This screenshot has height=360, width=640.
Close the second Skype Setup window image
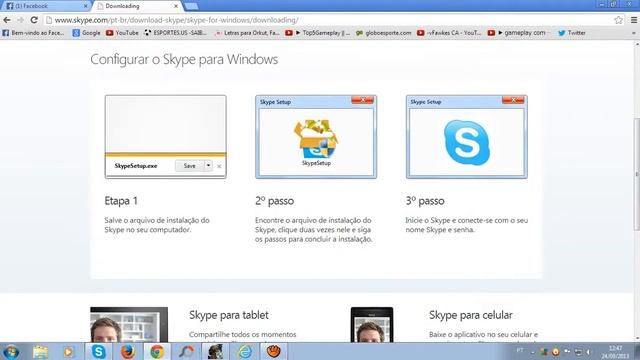pyautogui.click(x=362, y=100)
